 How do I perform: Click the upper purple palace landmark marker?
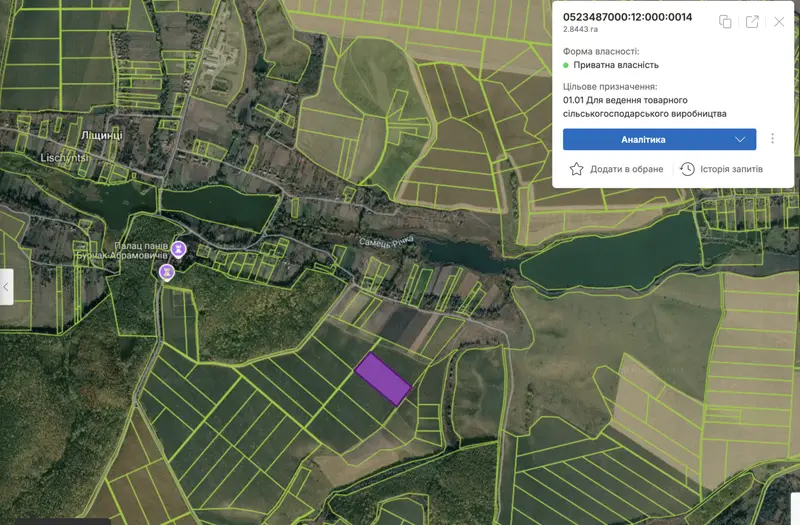coord(179,249)
